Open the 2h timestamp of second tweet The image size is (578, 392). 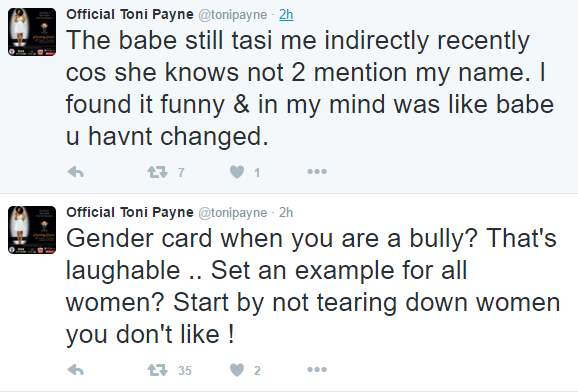286,213
